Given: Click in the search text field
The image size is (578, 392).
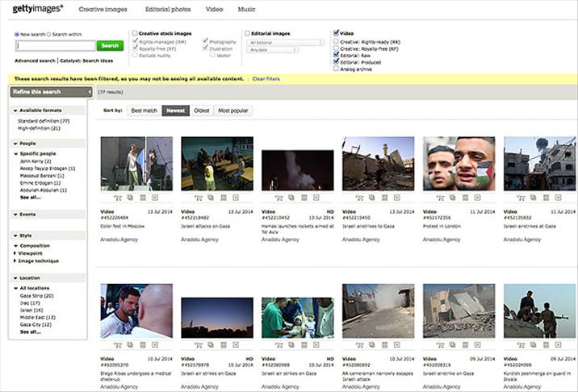Looking at the screenshot, I should 55,46.
